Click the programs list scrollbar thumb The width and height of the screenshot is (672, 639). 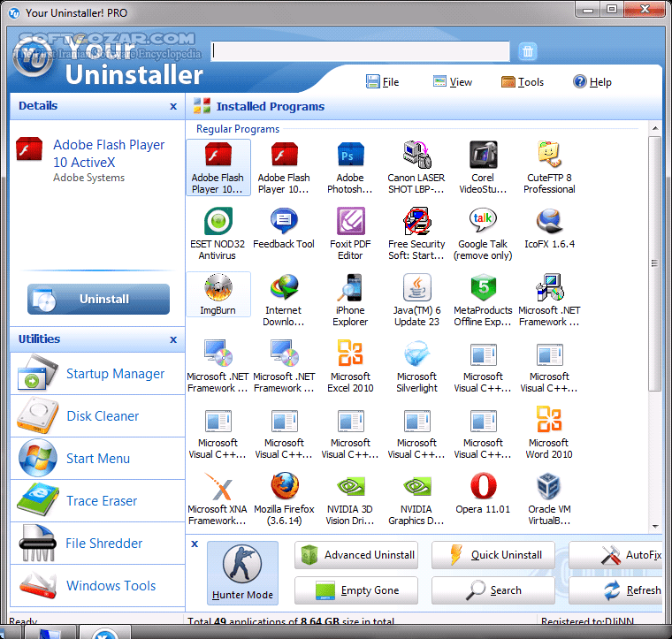[x=655, y=263]
